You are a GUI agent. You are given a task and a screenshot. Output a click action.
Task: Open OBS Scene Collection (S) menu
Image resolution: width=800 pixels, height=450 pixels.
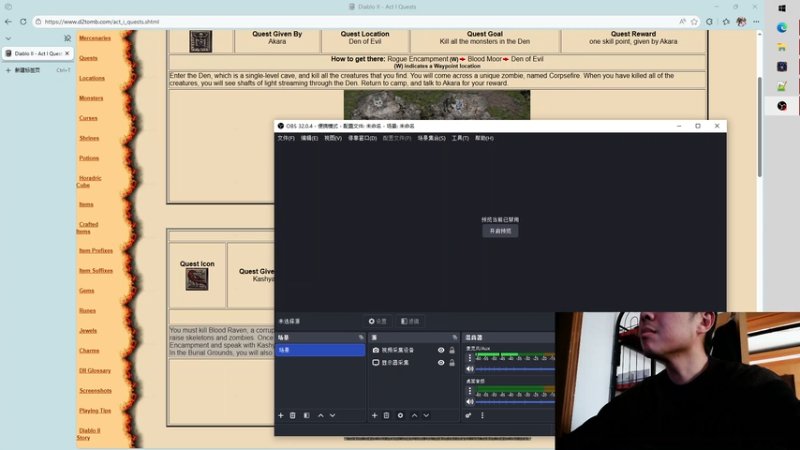[x=432, y=138]
